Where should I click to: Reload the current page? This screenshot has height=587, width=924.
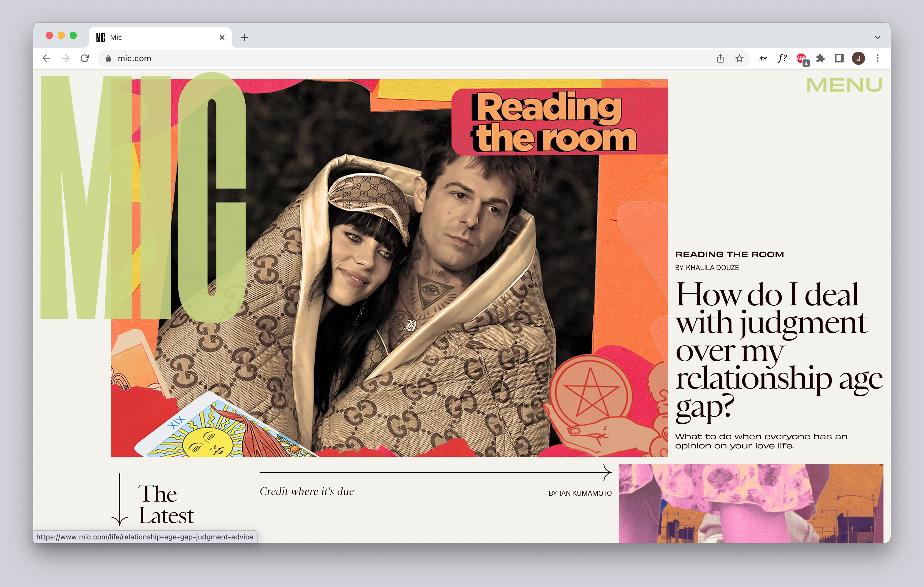pyautogui.click(x=85, y=58)
